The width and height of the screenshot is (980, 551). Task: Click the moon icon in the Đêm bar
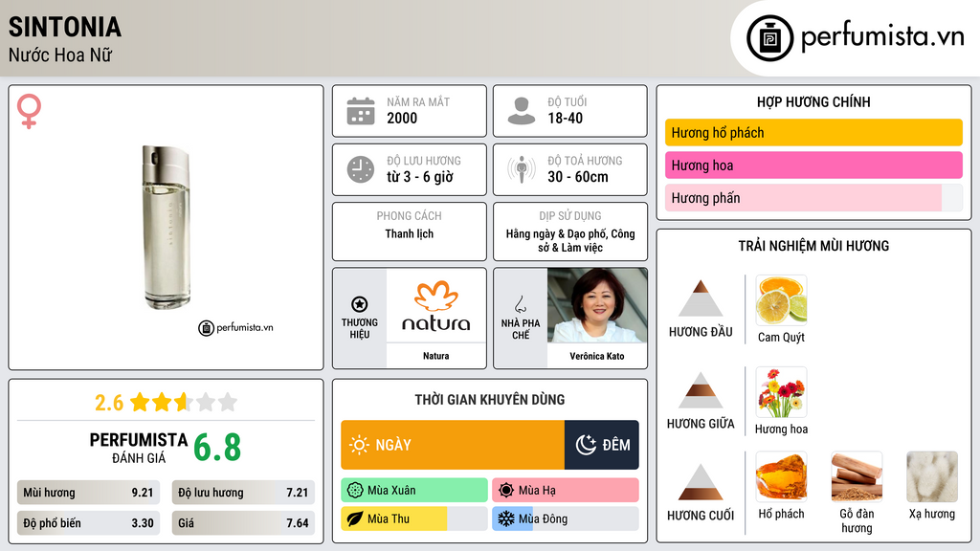coord(586,445)
